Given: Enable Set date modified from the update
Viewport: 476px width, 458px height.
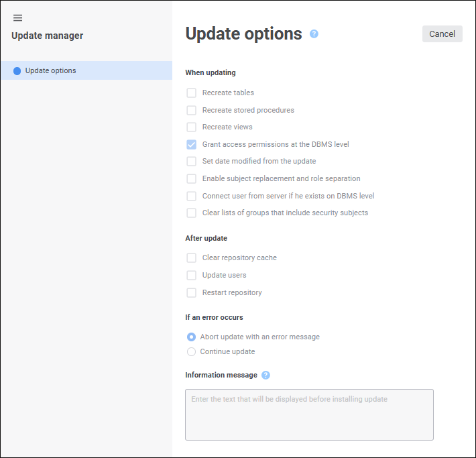Looking at the screenshot, I should tap(192, 162).
